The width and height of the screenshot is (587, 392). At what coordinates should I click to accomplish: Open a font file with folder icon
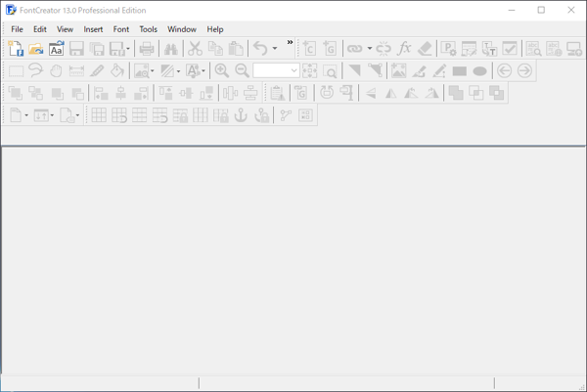pos(36,49)
